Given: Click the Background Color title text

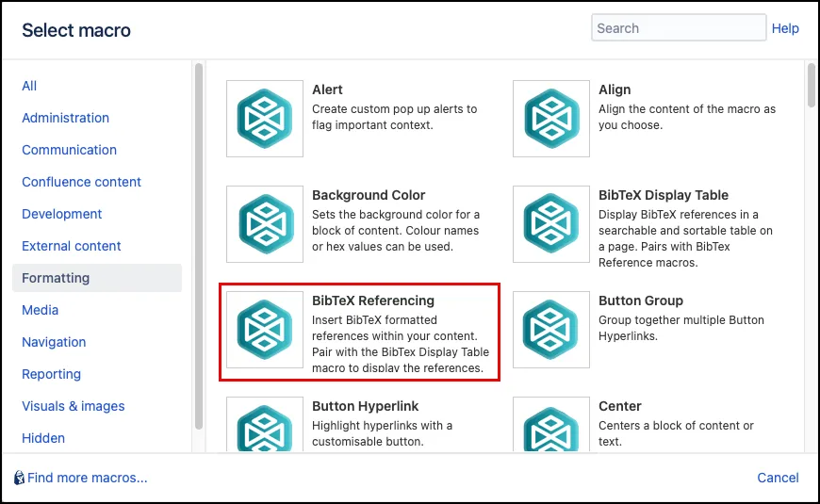Looking at the screenshot, I should (x=369, y=195).
